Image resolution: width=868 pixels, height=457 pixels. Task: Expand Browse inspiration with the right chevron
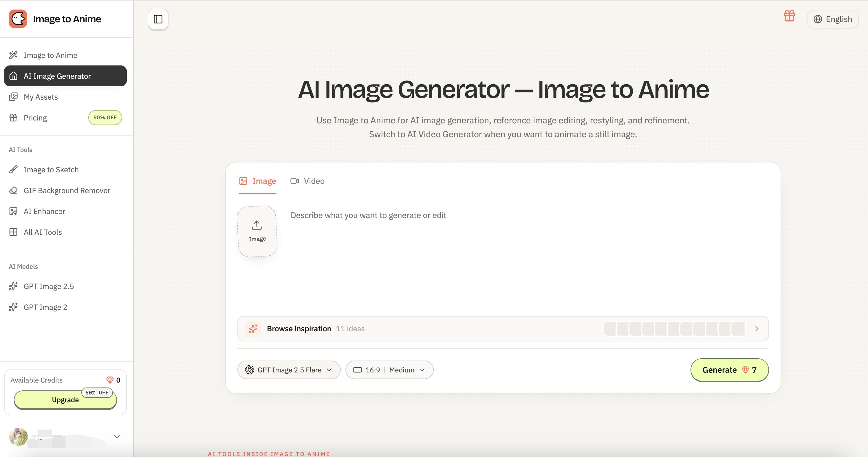tap(757, 329)
